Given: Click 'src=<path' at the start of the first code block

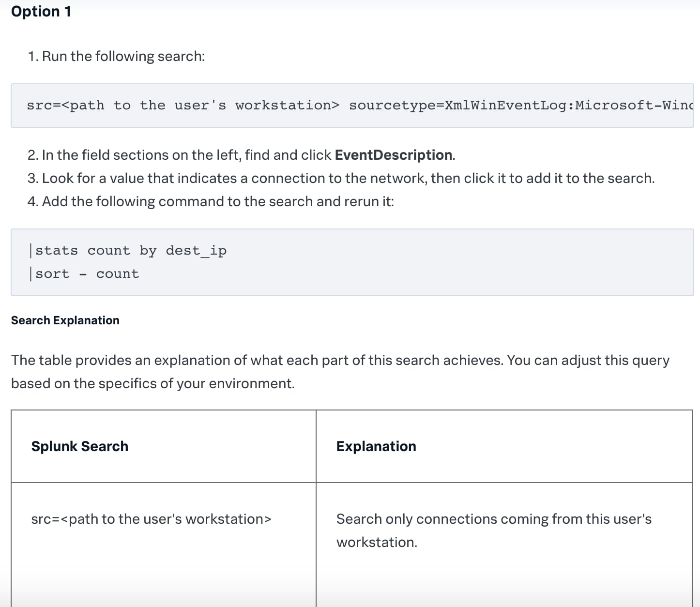Looking at the screenshot, I should [65, 106].
